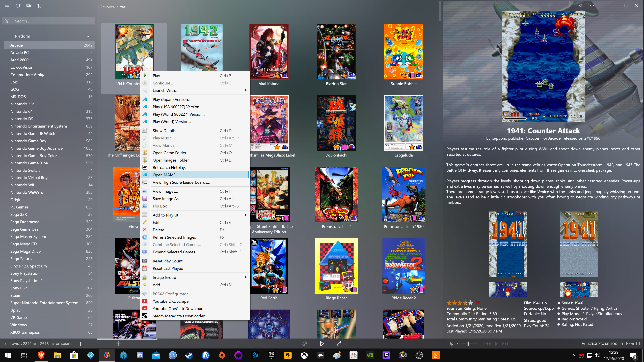The width and height of the screenshot is (644, 362).
Task: Toggle the heart favorite in game details
Action: click(x=478, y=303)
